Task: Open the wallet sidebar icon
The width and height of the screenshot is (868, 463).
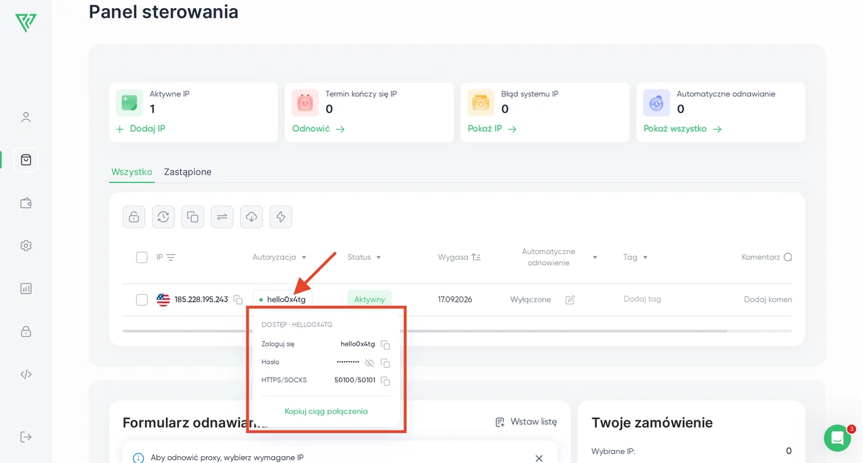Action: (26, 203)
